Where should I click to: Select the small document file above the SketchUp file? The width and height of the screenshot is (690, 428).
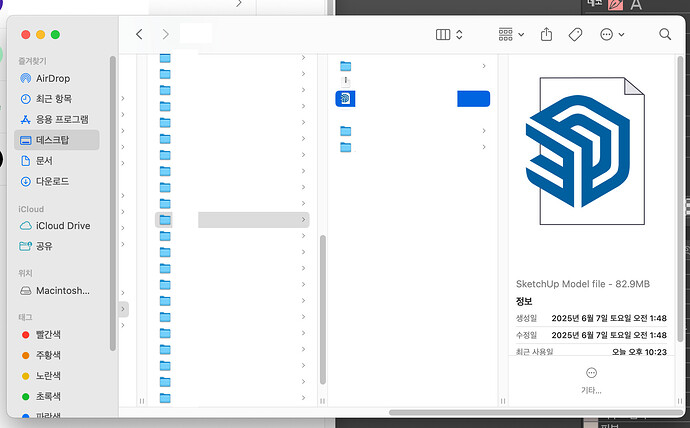click(x=346, y=81)
